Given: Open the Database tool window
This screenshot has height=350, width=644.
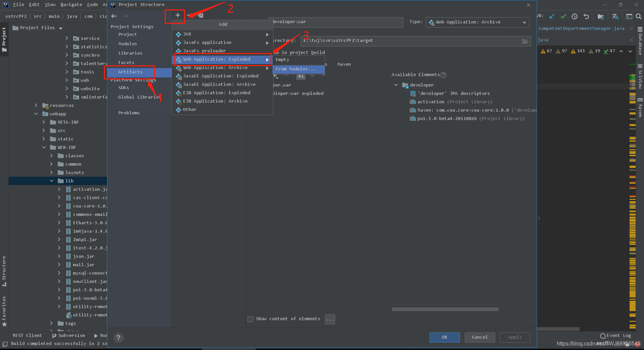Looking at the screenshot, I should [640, 41].
